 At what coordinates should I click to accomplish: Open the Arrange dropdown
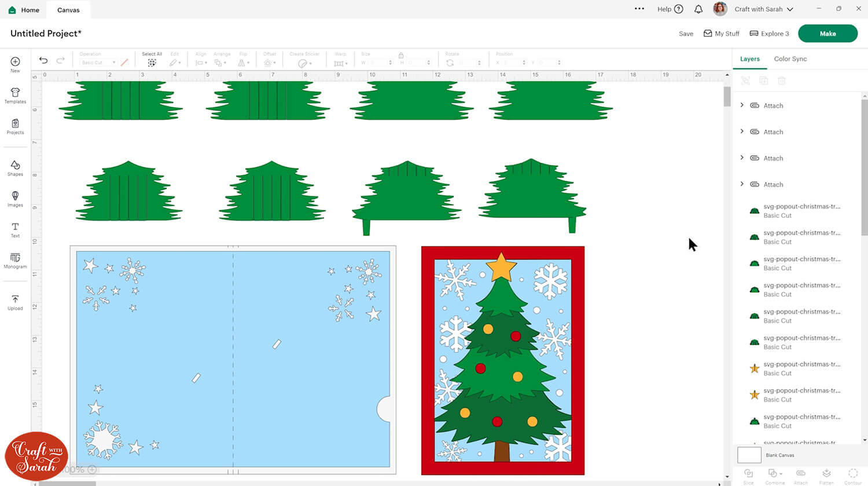[221, 63]
